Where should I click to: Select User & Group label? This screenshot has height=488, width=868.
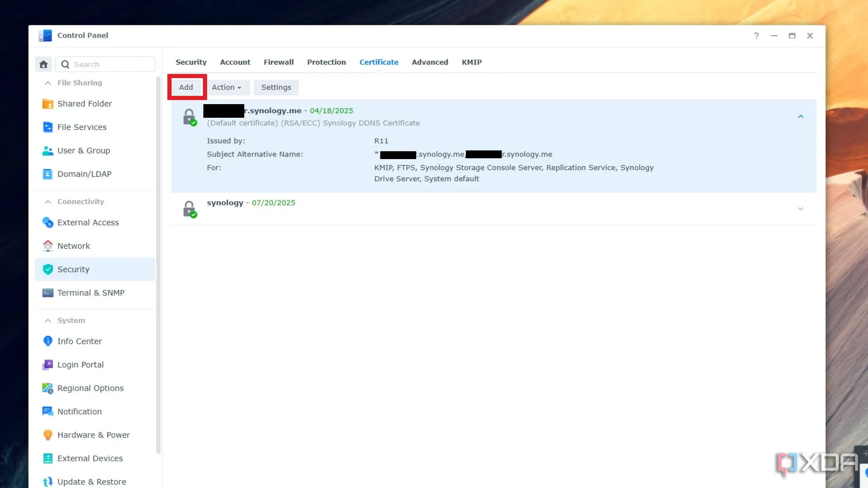pyautogui.click(x=84, y=150)
